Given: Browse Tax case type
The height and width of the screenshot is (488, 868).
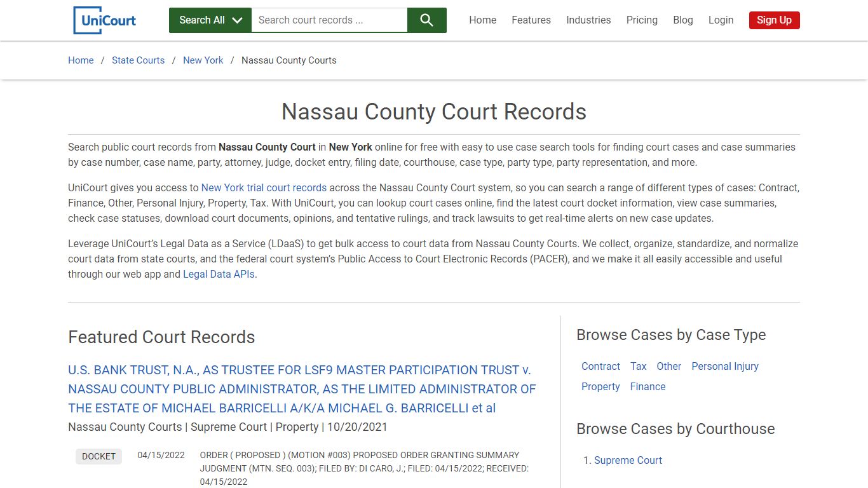Looking at the screenshot, I should click(638, 367).
